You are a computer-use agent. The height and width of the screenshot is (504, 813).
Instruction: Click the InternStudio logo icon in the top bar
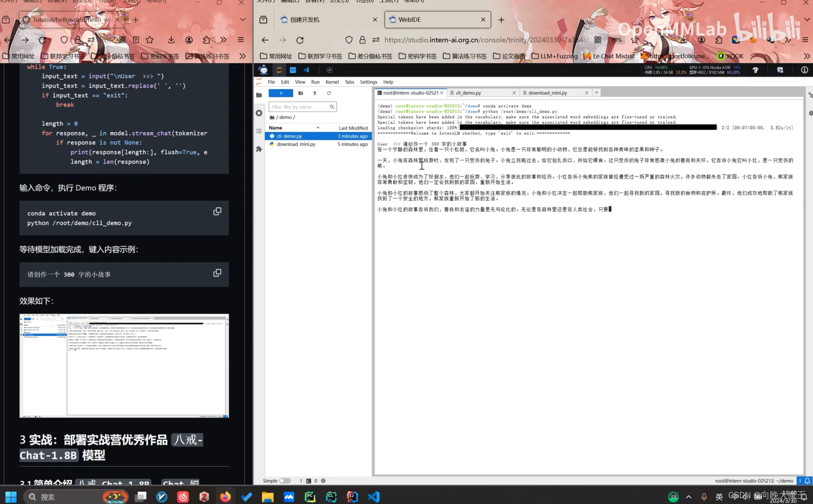263,70
